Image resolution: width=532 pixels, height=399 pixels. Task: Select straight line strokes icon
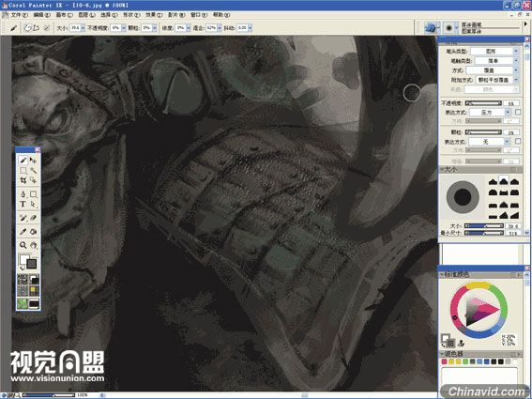tap(36, 28)
